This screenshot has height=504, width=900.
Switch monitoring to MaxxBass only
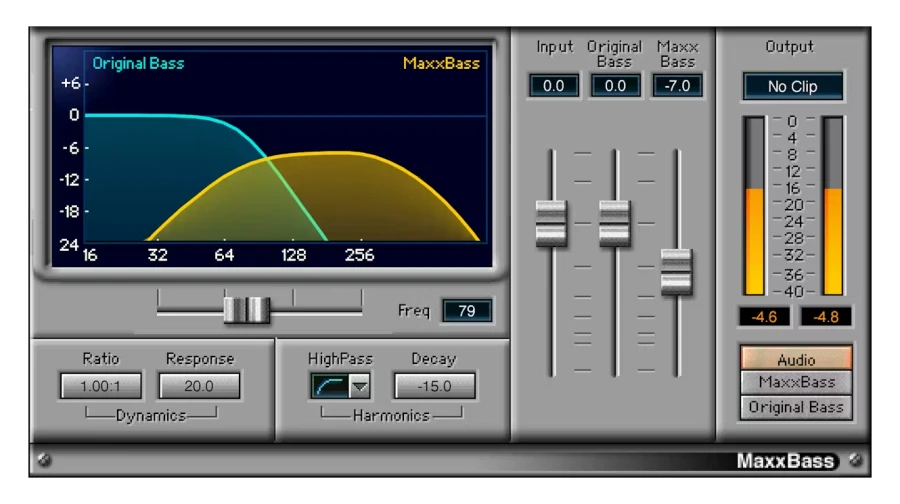[x=796, y=382]
